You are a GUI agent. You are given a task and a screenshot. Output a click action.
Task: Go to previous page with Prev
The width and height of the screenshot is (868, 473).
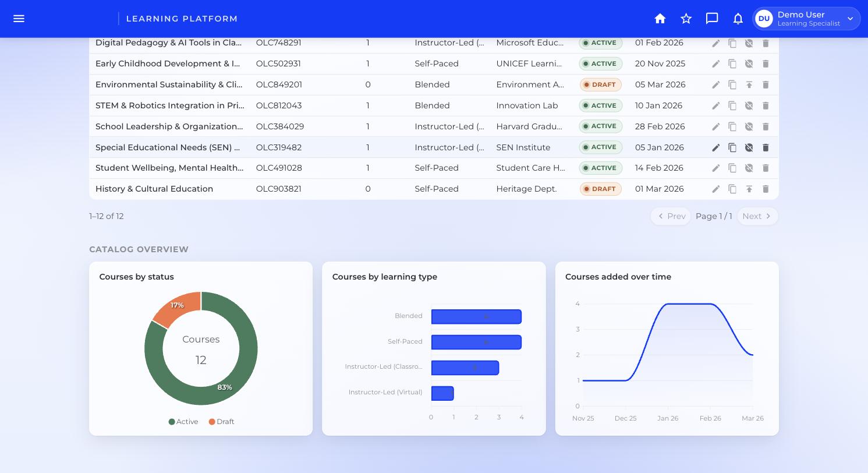pyautogui.click(x=671, y=216)
